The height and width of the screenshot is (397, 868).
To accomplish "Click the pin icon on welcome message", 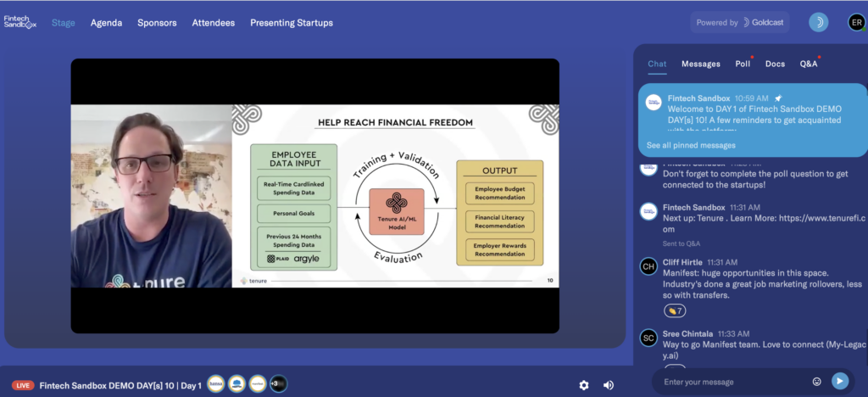I will (778, 98).
